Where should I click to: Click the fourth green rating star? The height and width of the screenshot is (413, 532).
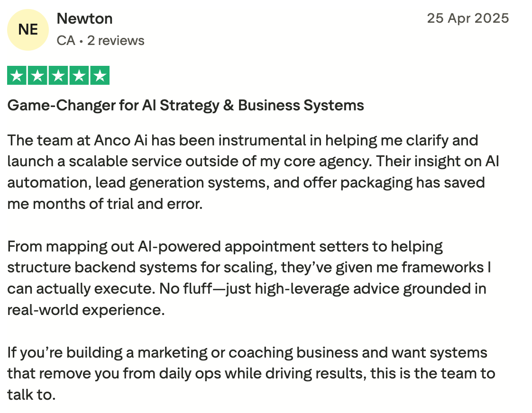tap(79, 76)
